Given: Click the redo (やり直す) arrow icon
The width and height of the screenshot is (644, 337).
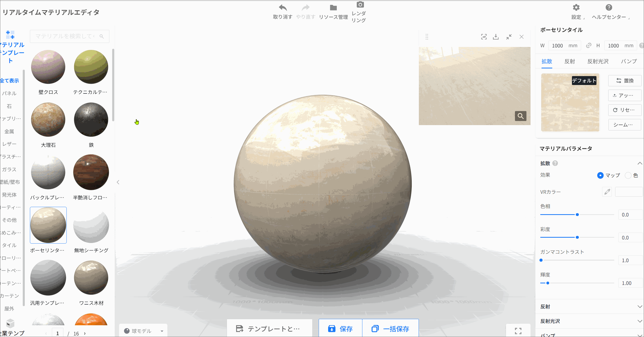Looking at the screenshot, I should [305, 8].
